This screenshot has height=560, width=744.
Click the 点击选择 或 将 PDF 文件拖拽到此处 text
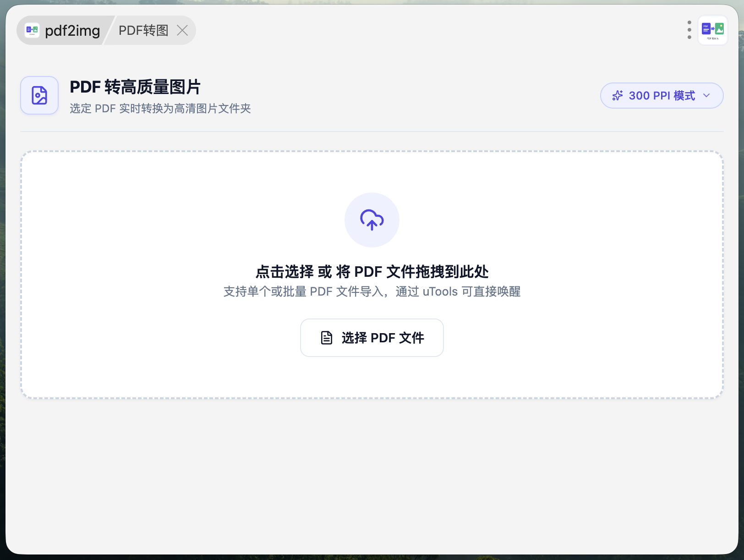pos(372,272)
